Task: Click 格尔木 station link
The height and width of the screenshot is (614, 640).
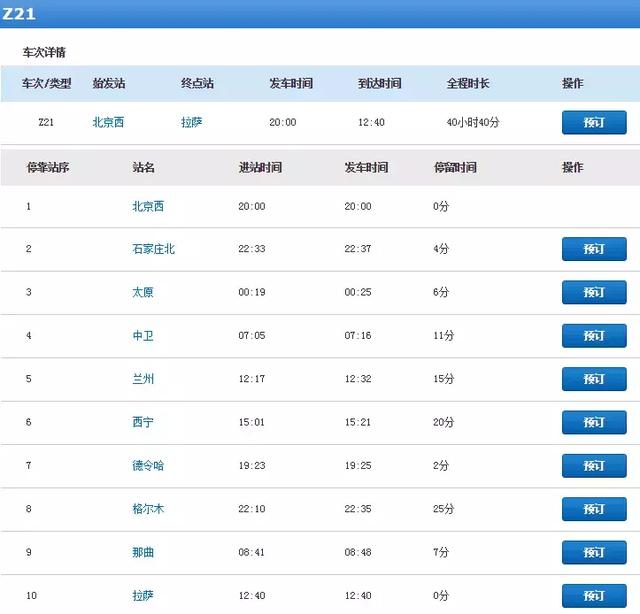Action: click(x=148, y=509)
